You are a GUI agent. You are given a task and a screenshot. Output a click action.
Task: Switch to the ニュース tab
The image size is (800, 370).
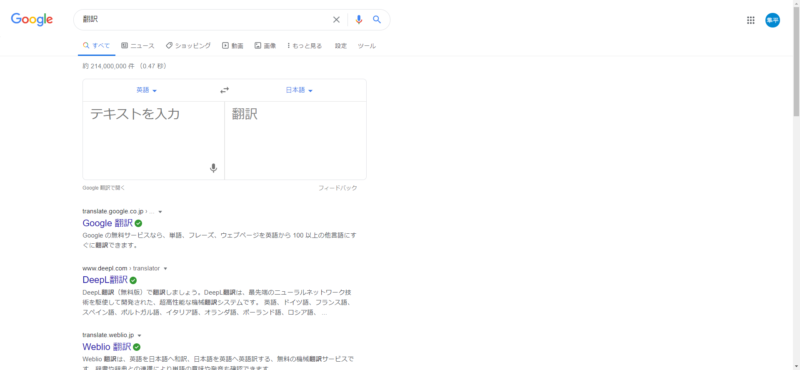click(138, 45)
